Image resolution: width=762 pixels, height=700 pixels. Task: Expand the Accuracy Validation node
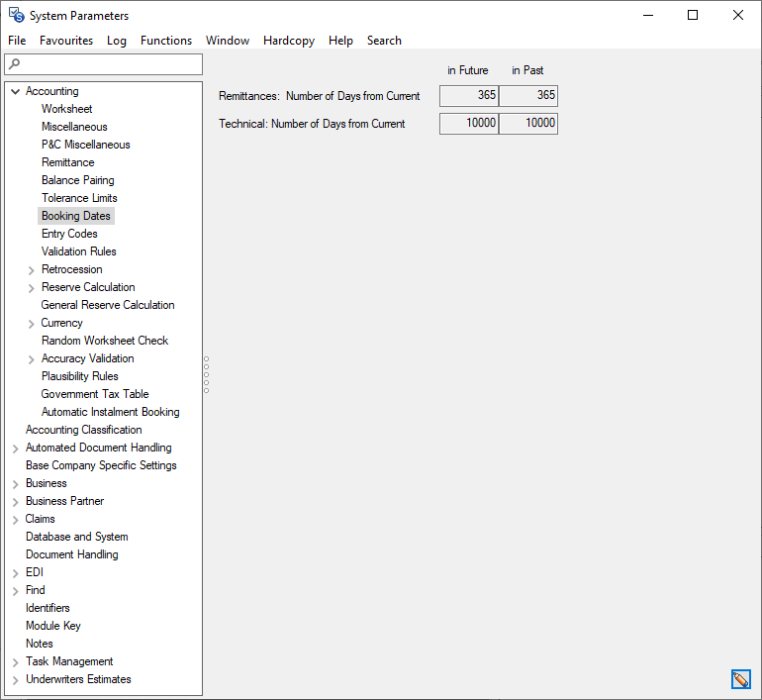pos(32,358)
